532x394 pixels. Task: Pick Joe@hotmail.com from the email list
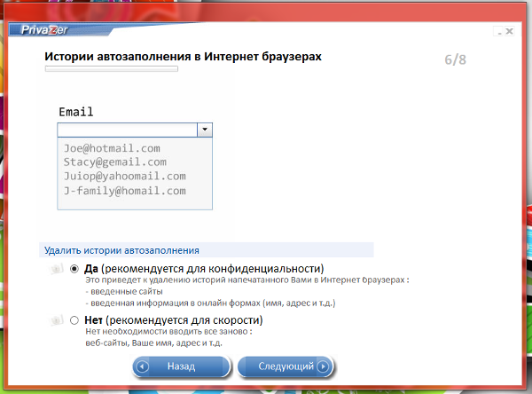point(112,148)
